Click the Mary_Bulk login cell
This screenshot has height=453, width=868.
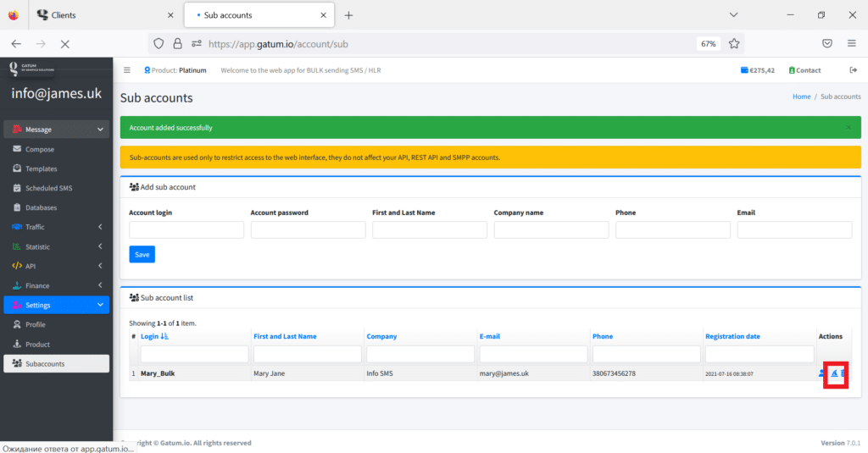(157, 373)
